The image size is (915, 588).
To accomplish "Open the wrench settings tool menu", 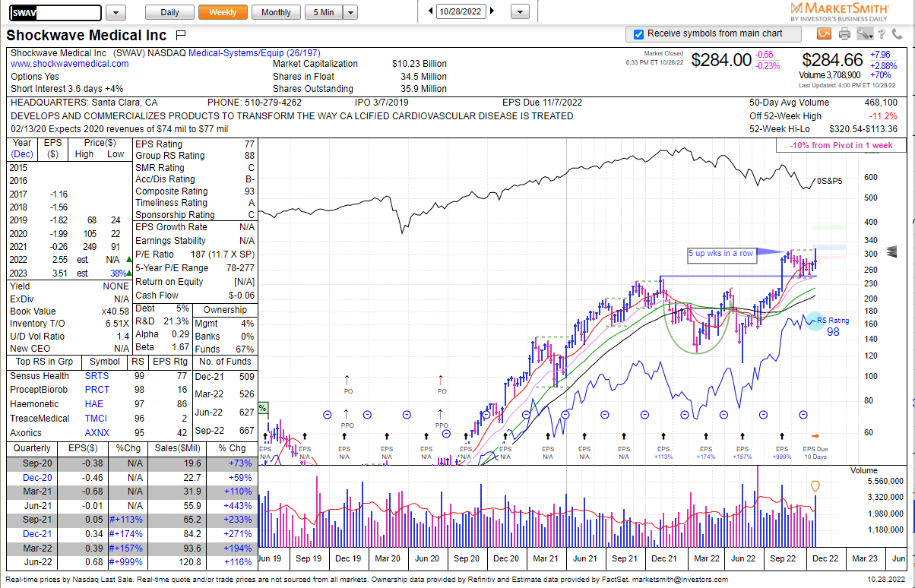I will pyautogui.click(x=865, y=33).
